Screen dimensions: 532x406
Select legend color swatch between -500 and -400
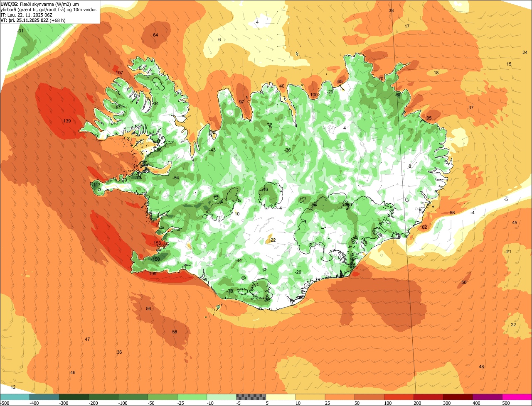[15, 397]
